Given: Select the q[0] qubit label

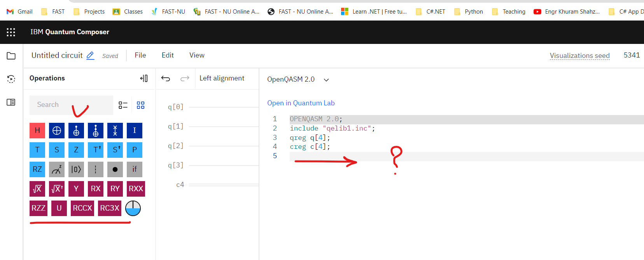Looking at the screenshot, I should coord(176,107).
